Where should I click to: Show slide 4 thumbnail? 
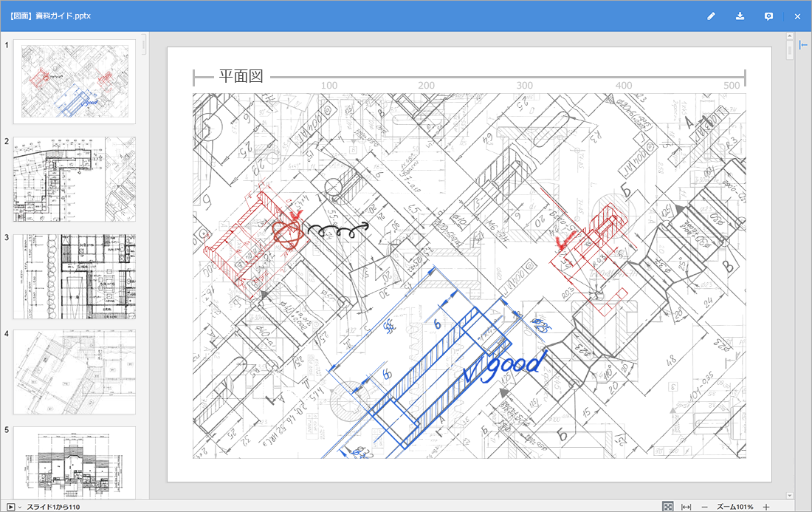pyautogui.click(x=75, y=372)
